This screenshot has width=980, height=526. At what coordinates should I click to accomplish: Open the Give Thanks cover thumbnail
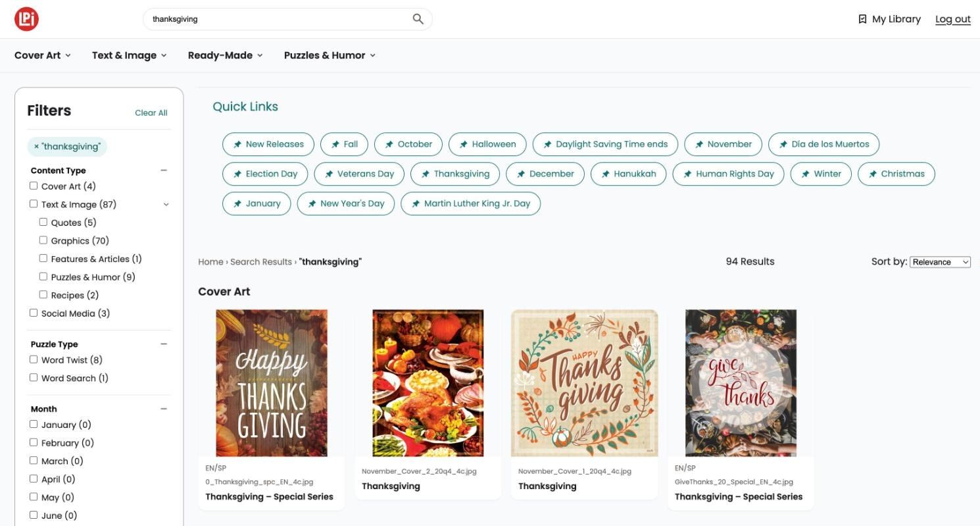click(741, 383)
